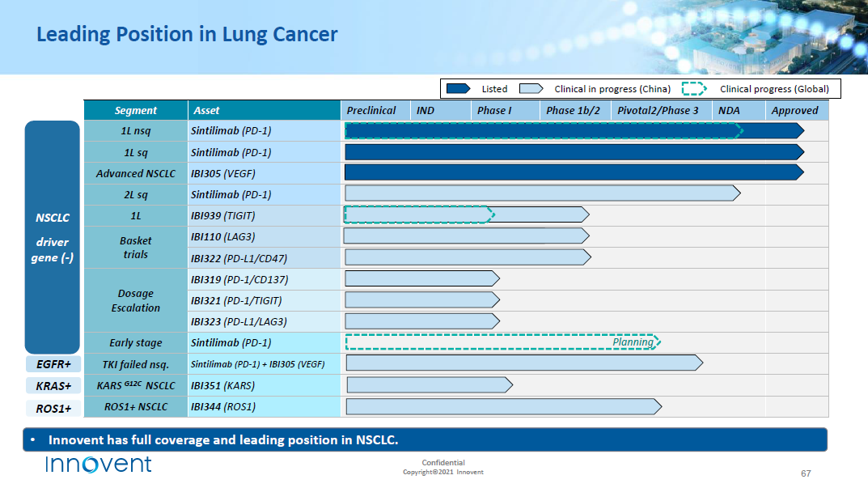Click the "Innovent has full coverage" banner text
The image size is (868, 488).
[223, 439]
